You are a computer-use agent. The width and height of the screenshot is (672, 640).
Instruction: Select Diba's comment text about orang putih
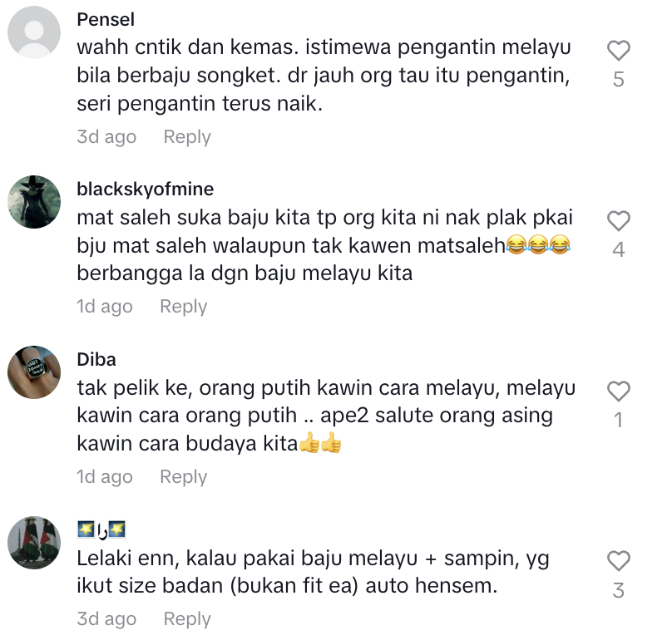(326, 416)
